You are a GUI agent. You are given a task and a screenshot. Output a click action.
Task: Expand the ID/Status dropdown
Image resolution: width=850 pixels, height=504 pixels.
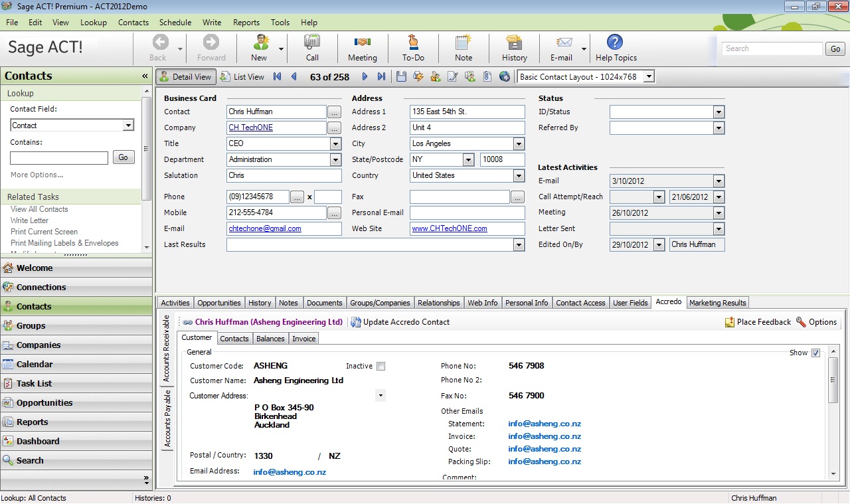(719, 112)
